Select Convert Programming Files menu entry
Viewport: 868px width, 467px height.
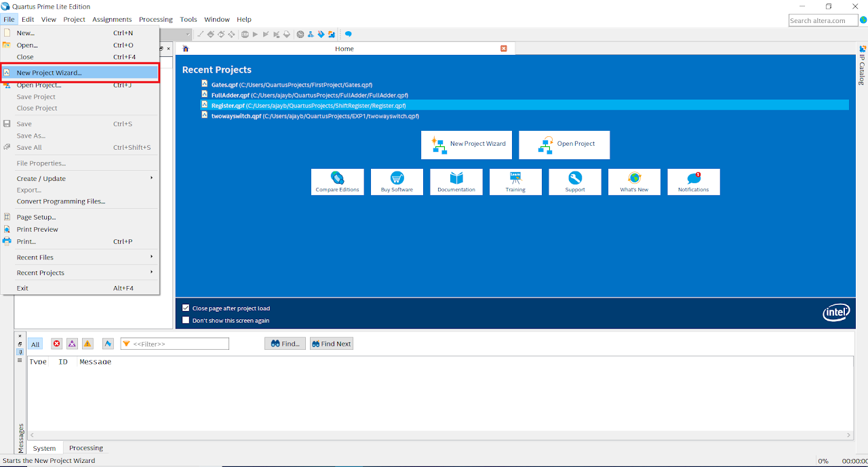[x=80, y=201]
